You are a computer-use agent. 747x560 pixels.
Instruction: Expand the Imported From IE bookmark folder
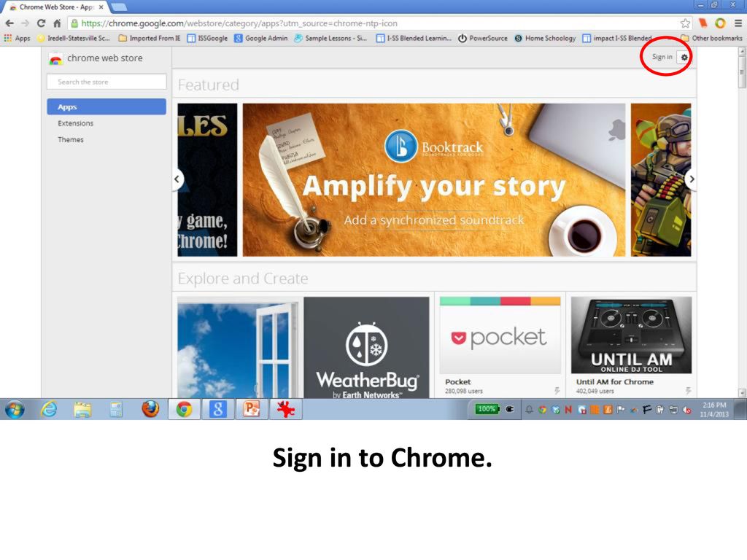click(150, 38)
